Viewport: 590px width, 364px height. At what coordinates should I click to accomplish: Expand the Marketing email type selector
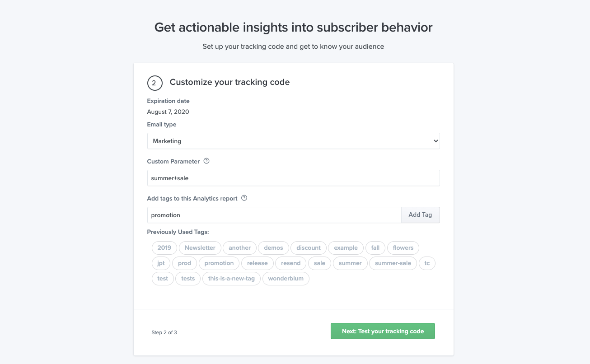(x=293, y=141)
